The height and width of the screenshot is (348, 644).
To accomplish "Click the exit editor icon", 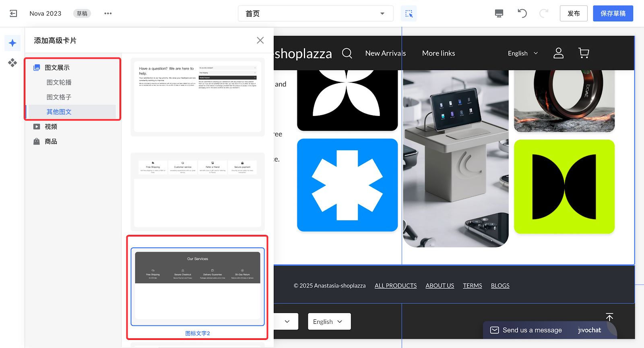I will pos(13,13).
